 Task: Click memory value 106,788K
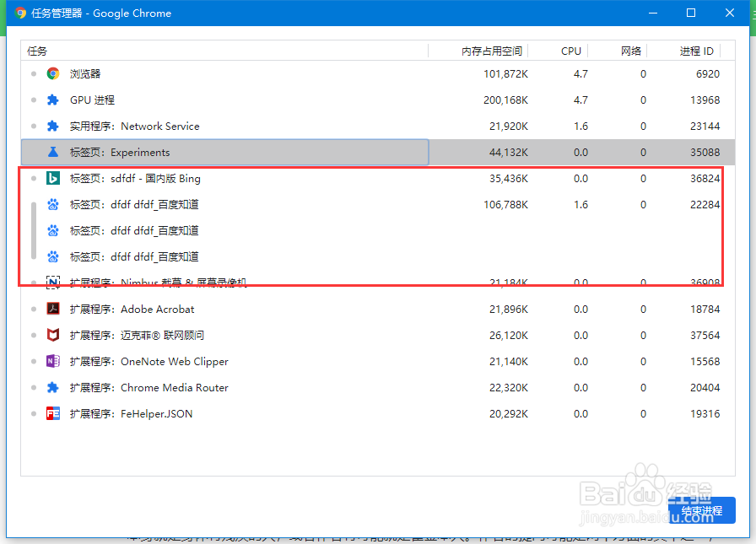point(505,204)
